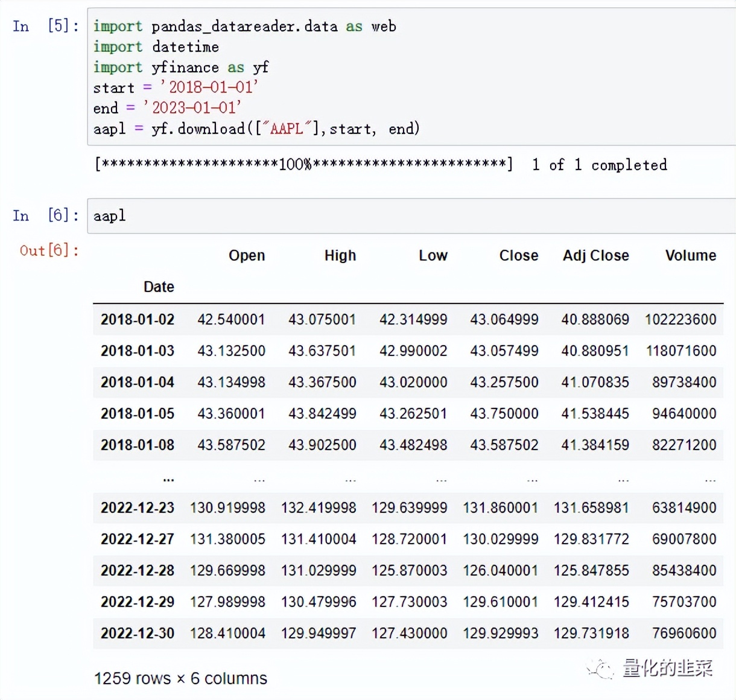Select the 2022-12-30 row label

click(138, 633)
